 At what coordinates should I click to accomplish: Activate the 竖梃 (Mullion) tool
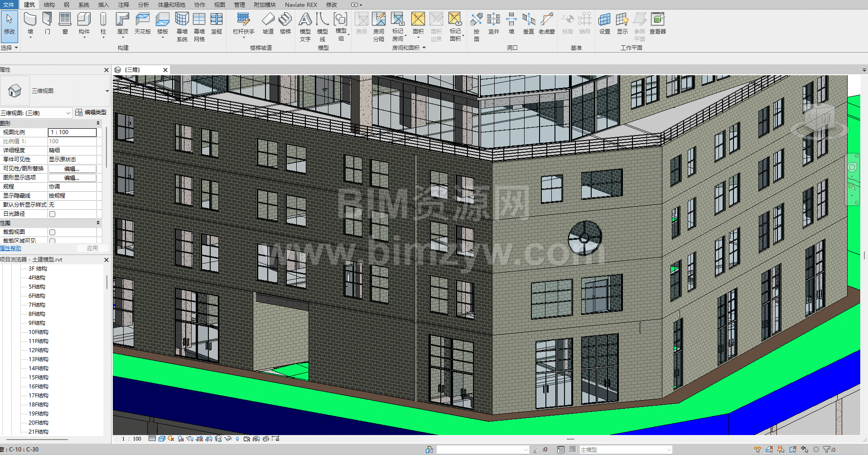[x=217, y=24]
